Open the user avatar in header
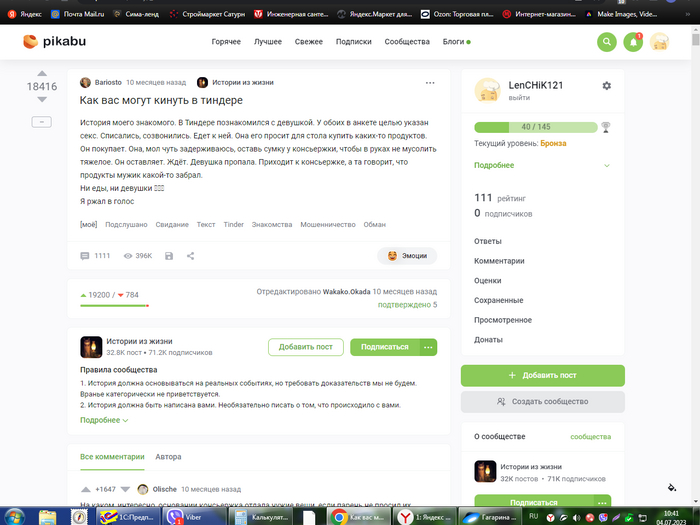 click(659, 42)
